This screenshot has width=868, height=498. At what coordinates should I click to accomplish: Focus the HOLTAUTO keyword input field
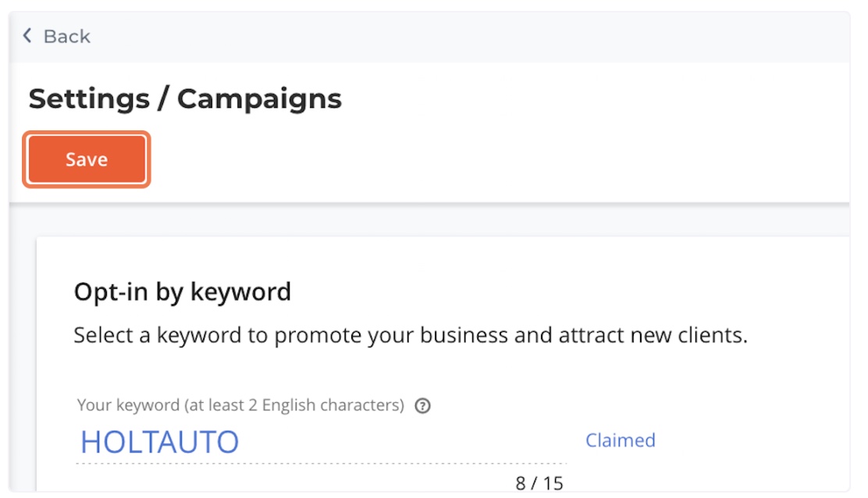click(321, 442)
